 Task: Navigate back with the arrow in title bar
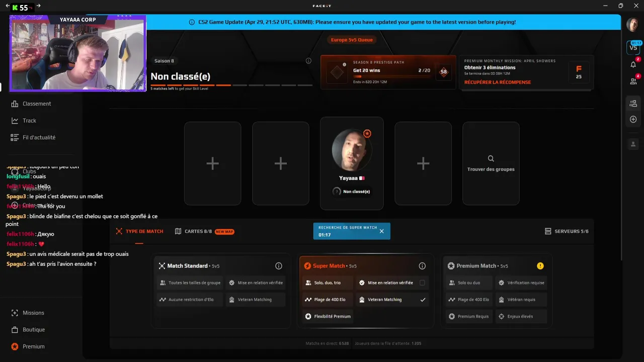[7, 6]
